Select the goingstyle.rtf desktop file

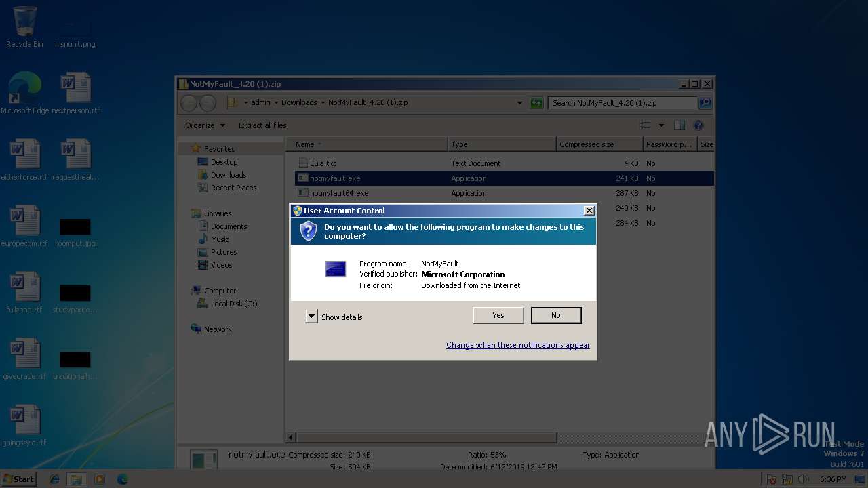[24, 426]
